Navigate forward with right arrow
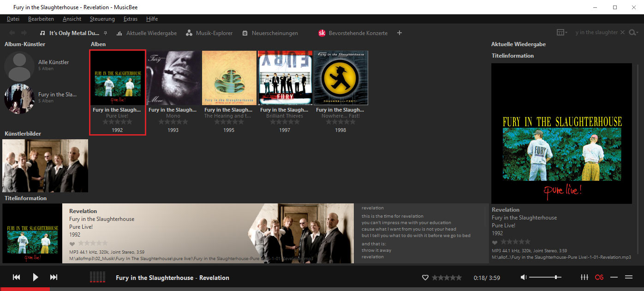The width and height of the screenshot is (644, 291). 24,33
